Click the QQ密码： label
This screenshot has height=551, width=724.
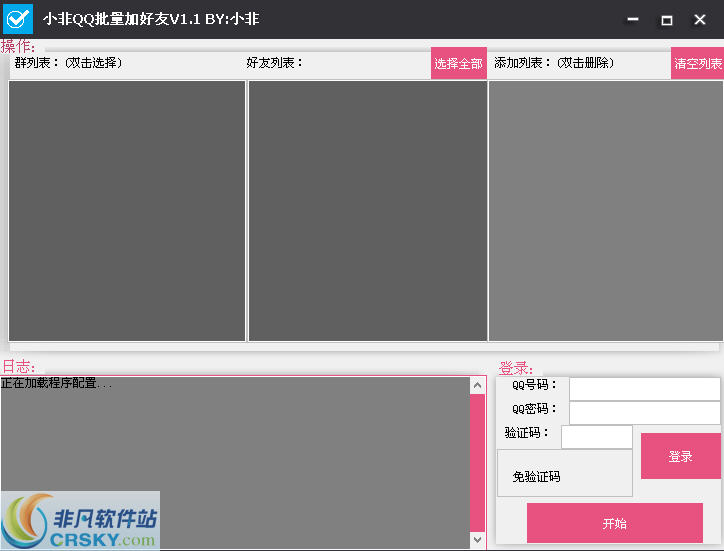click(x=535, y=409)
